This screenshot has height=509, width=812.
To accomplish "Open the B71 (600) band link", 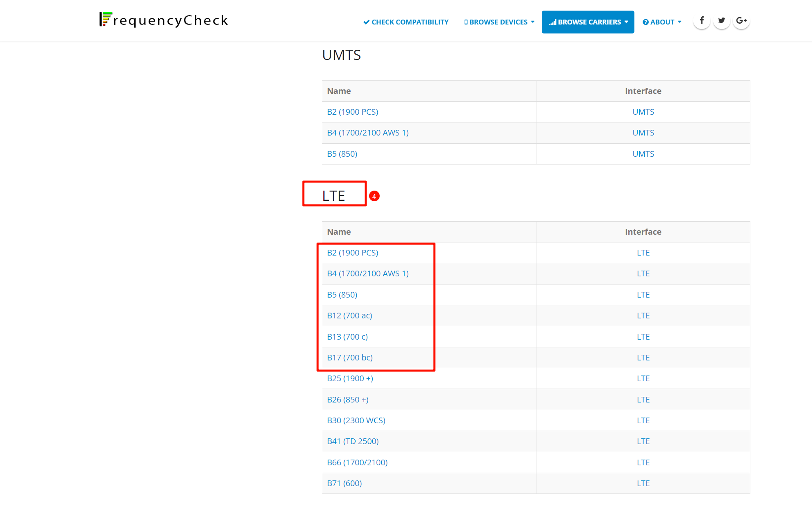I will pos(344,483).
